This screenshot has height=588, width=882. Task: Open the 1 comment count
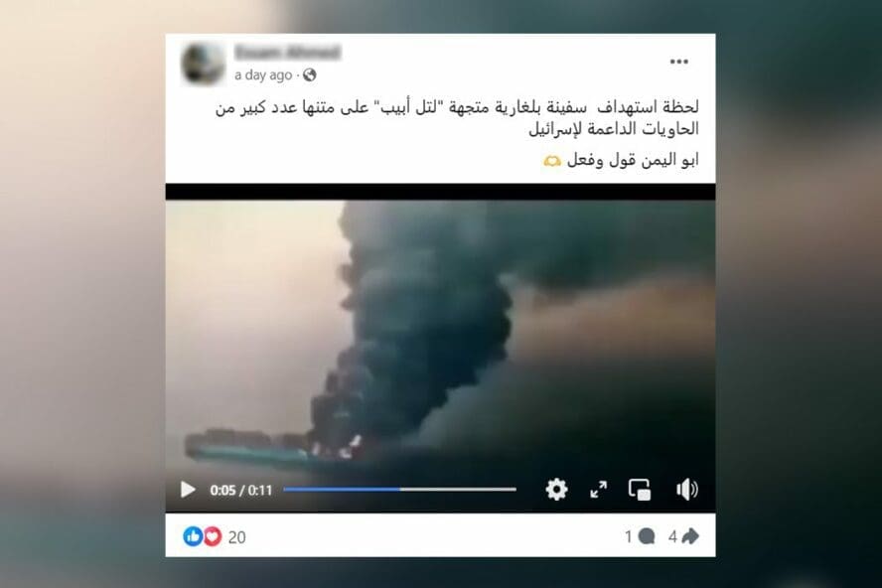[629, 536]
